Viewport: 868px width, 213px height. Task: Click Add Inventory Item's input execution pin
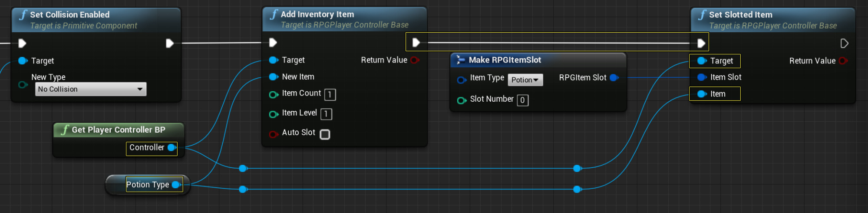tap(273, 43)
